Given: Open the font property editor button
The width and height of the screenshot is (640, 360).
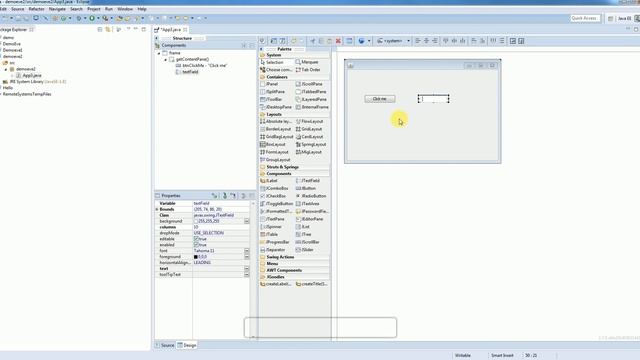Looking at the screenshot, I should pyautogui.click(x=247, y=251).
